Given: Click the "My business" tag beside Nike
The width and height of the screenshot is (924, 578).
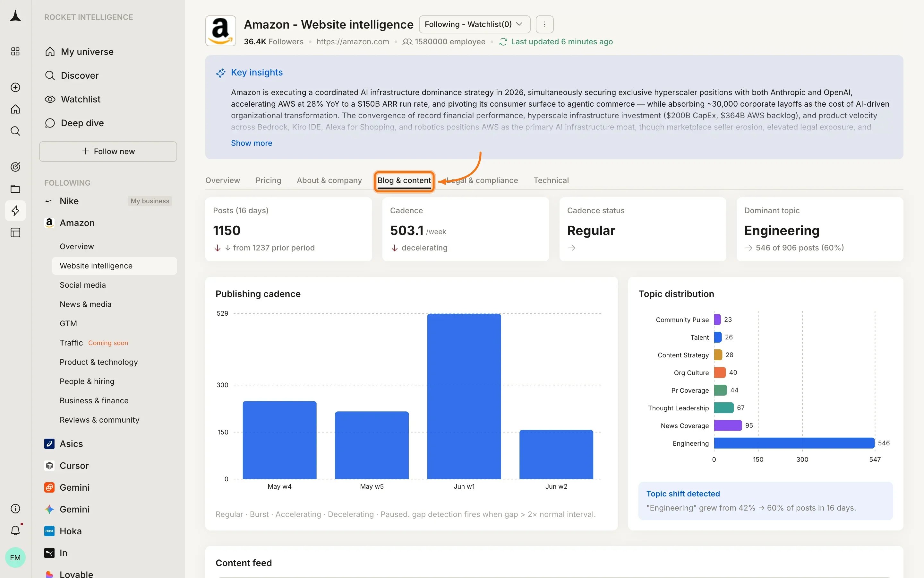Looking at the screenshot, I should coord(150,201).
